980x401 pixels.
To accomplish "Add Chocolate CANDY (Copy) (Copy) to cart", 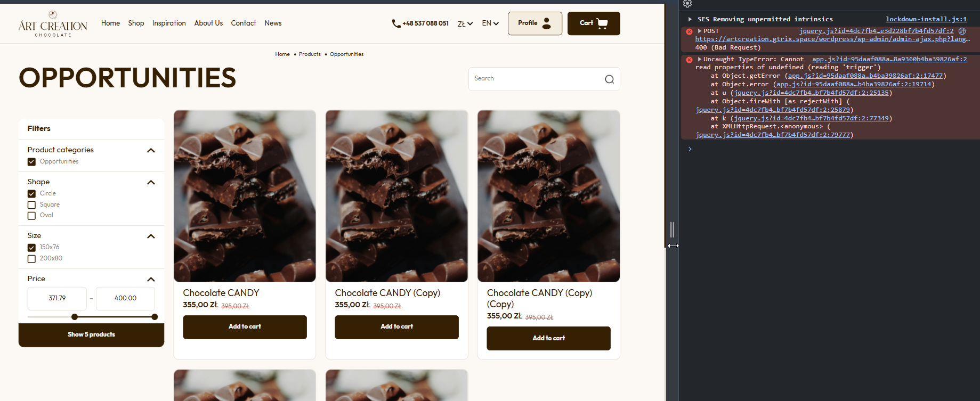I will coord(548,338).
